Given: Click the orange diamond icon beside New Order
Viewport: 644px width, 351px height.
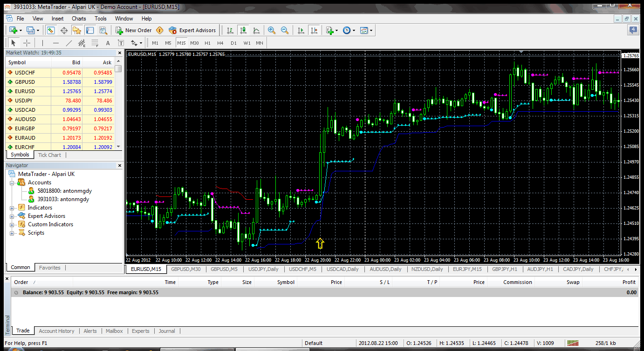Looking at the screenshot, I should 160,30.
